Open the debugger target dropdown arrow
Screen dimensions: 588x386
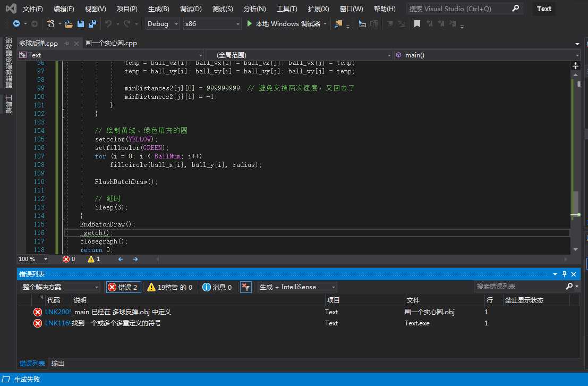(x=325, y=23)
